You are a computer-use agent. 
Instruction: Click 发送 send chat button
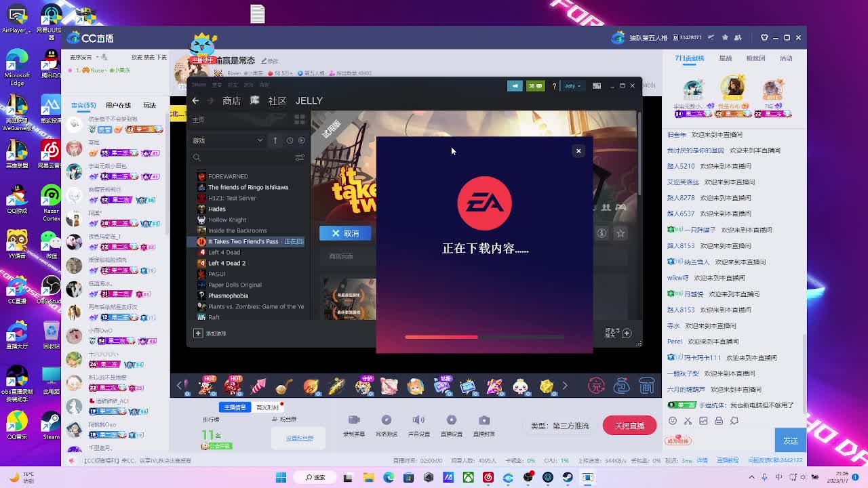[x=791, y=441]
